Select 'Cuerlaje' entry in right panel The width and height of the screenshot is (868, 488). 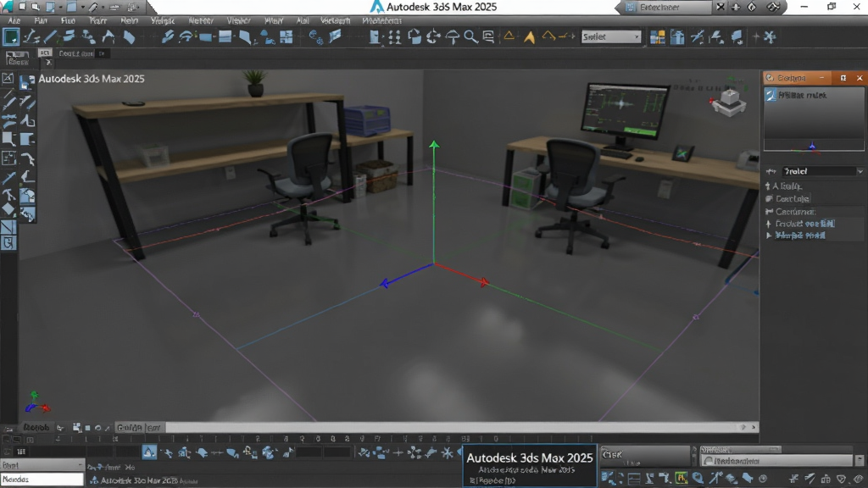coord(793,198)
